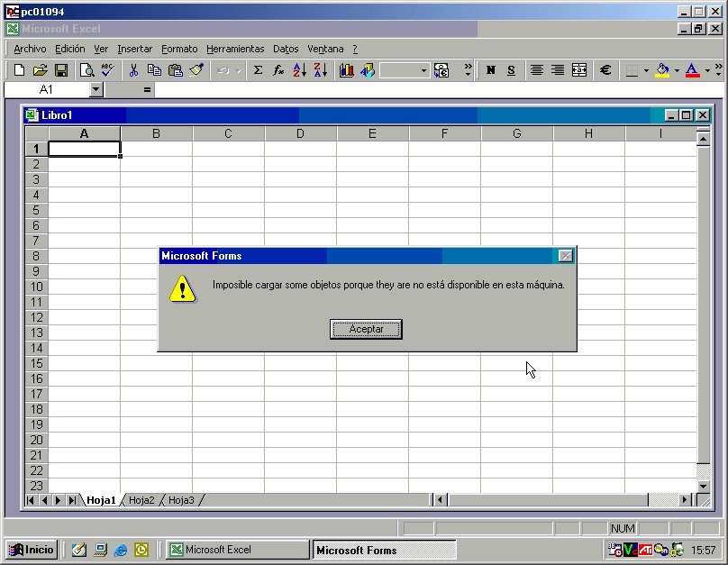The width and height of the screenshot is (728, 565).
Task: Open the Euro conversion tool
Action: pos(441,70)
